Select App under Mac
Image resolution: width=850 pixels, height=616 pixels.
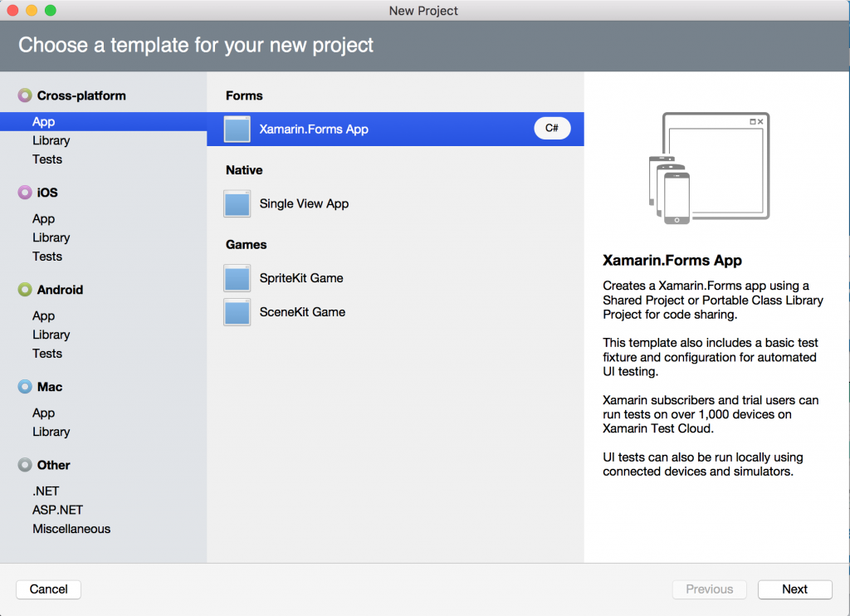pos(43,413)
